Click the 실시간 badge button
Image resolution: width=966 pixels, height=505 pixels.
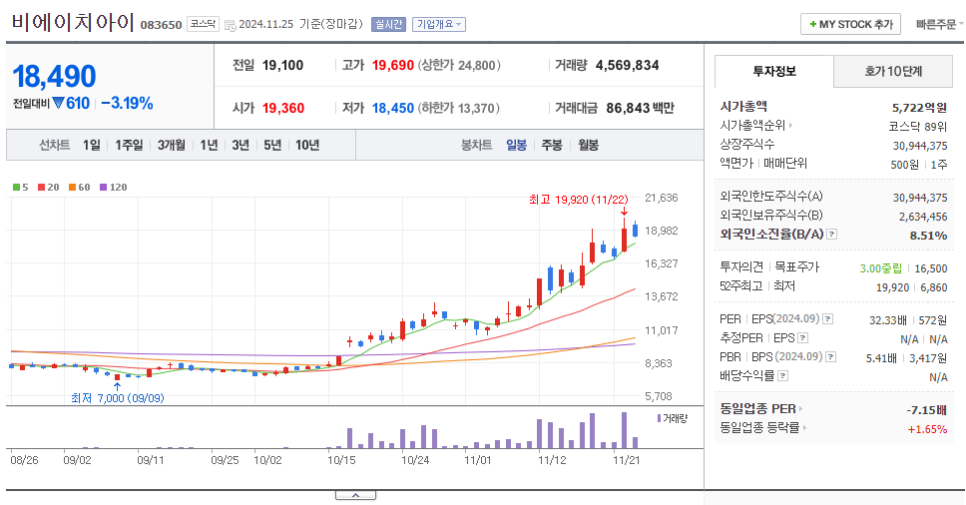[x=388, y=24]
